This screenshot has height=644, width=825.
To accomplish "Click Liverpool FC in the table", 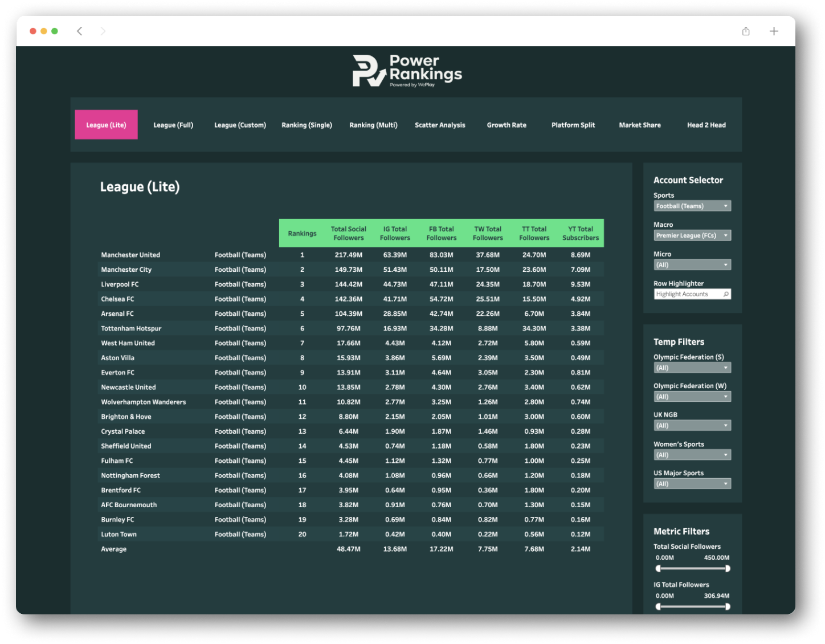I will [x=120, y=284].
